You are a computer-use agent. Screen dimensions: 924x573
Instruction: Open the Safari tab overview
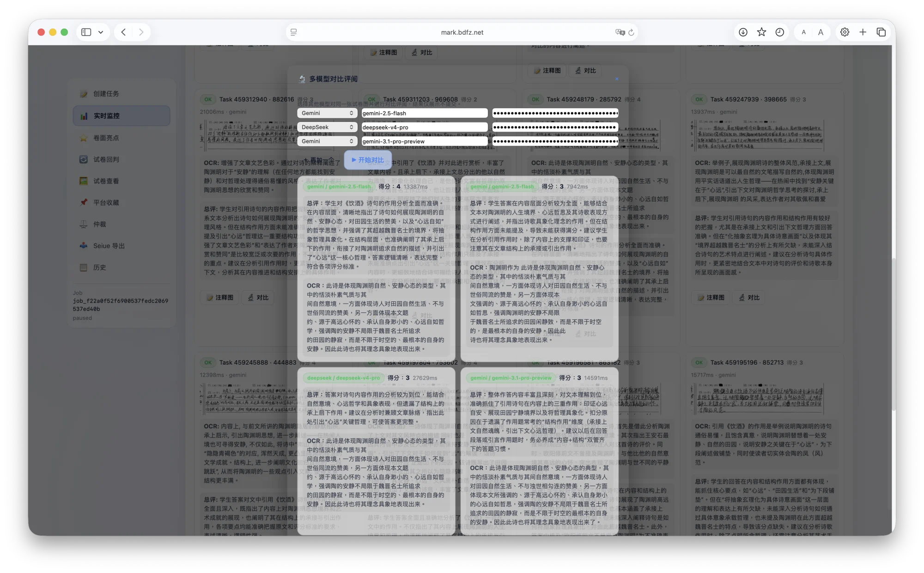point(881,32)
